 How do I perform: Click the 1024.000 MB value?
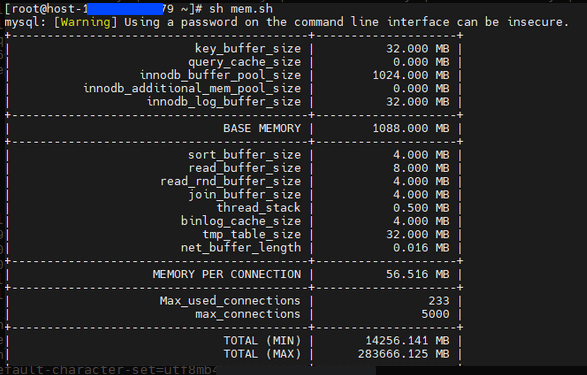[x=411, y=75]
